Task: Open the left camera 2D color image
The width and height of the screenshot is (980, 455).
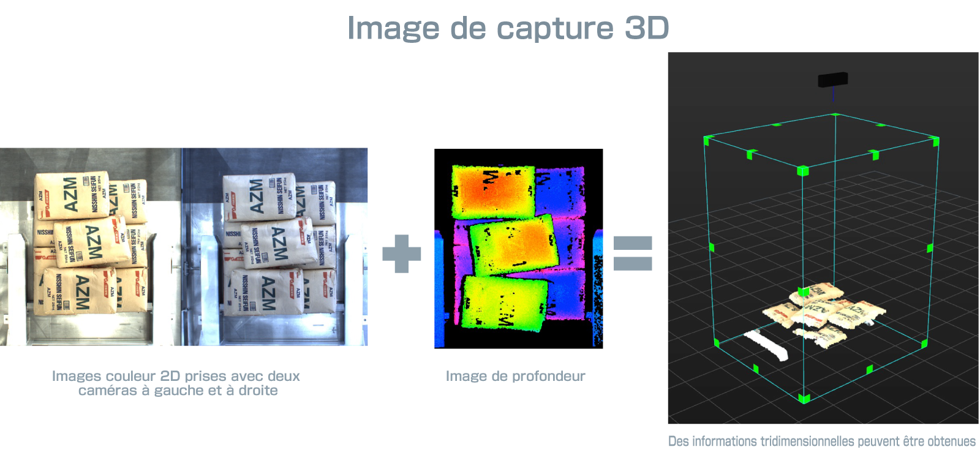Action: 91,247
